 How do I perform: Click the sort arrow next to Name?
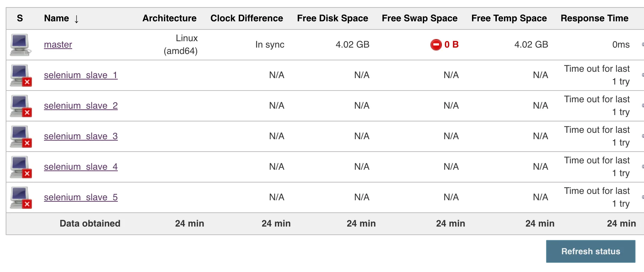click(76, 19)
